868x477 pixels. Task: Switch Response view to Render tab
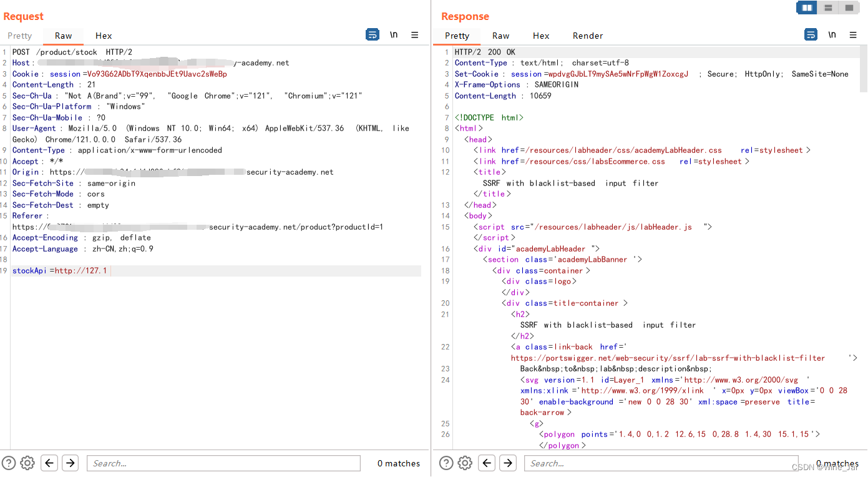point(588,36)
